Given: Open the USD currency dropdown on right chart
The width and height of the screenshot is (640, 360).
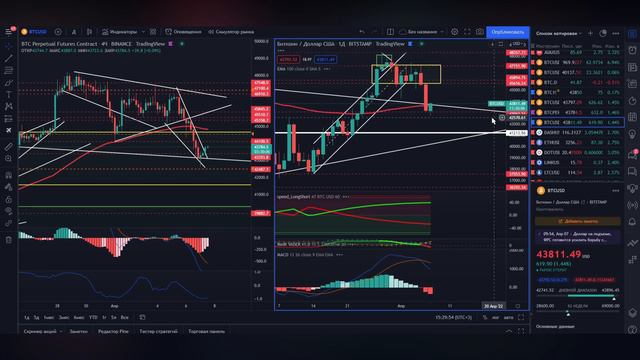Looking at the screenshot, I should coord(518,44).
